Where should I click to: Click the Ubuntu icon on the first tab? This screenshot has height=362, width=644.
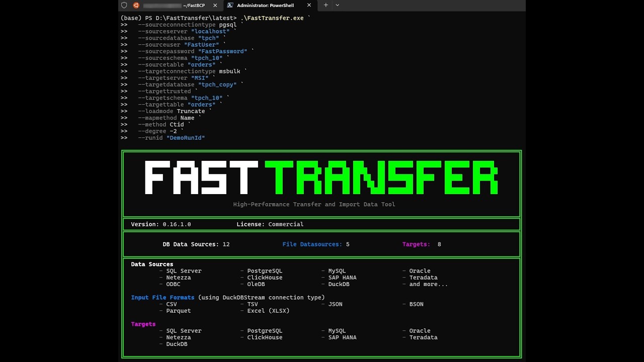[x=136, y=5]
